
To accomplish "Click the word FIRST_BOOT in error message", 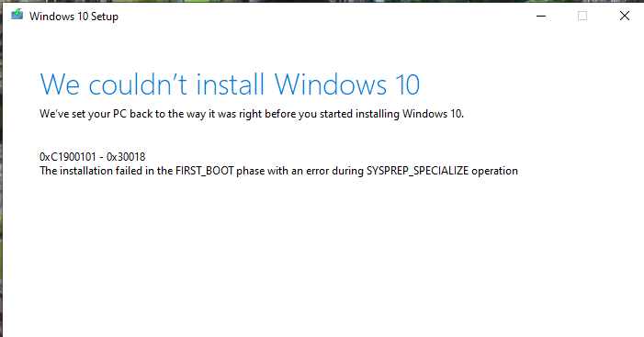I will pyautogui.click(x=205, y=171).
